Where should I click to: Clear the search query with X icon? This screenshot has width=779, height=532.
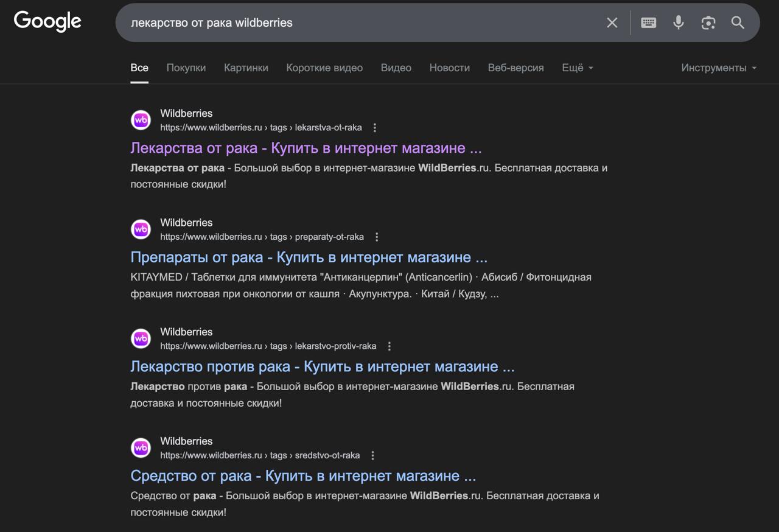(612, 23)
